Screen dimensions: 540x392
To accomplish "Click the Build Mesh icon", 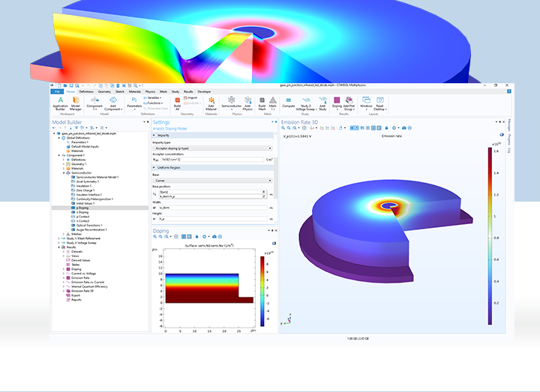I will point(262,102).
